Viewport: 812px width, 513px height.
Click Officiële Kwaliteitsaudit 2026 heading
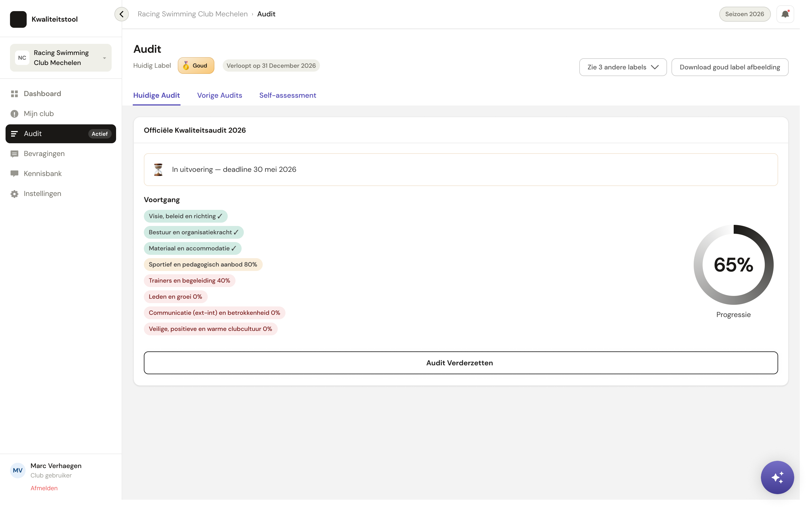click(x=195, y=130)
